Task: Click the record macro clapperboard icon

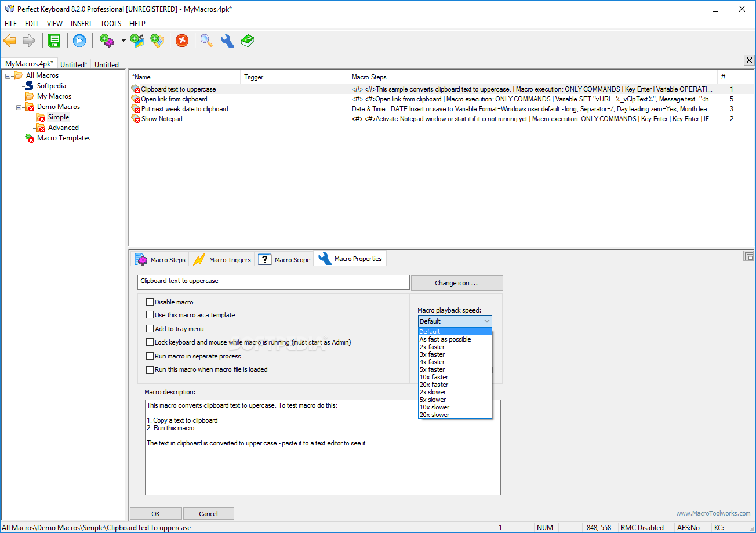Action: point(137,41)
